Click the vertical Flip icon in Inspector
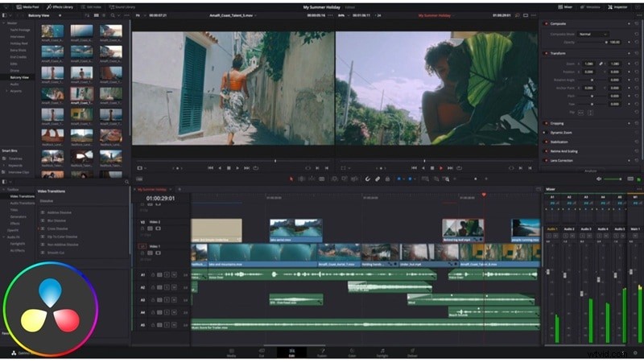Screen dimensions: 644x362 (591, 112)
